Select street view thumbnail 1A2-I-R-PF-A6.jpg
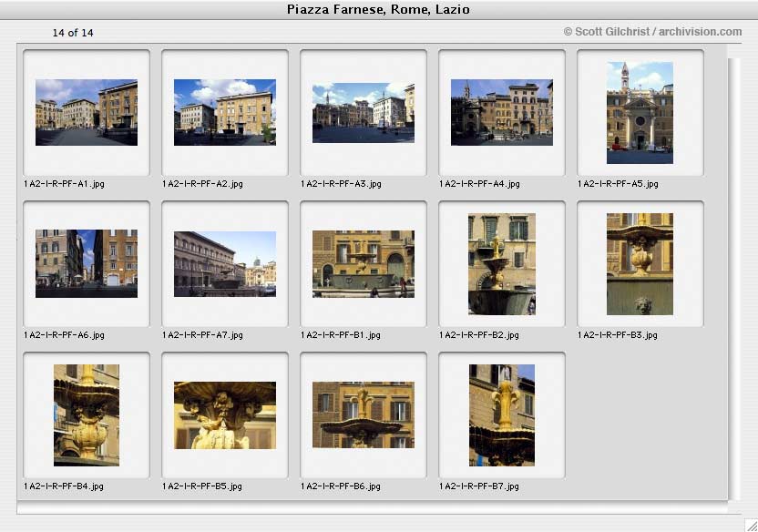This screenshot has height=532, width=758. click(x=87, y=263)
